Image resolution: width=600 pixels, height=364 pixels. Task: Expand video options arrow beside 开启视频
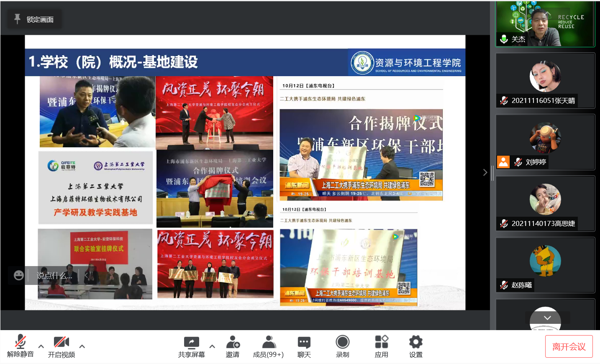[82, 346]
